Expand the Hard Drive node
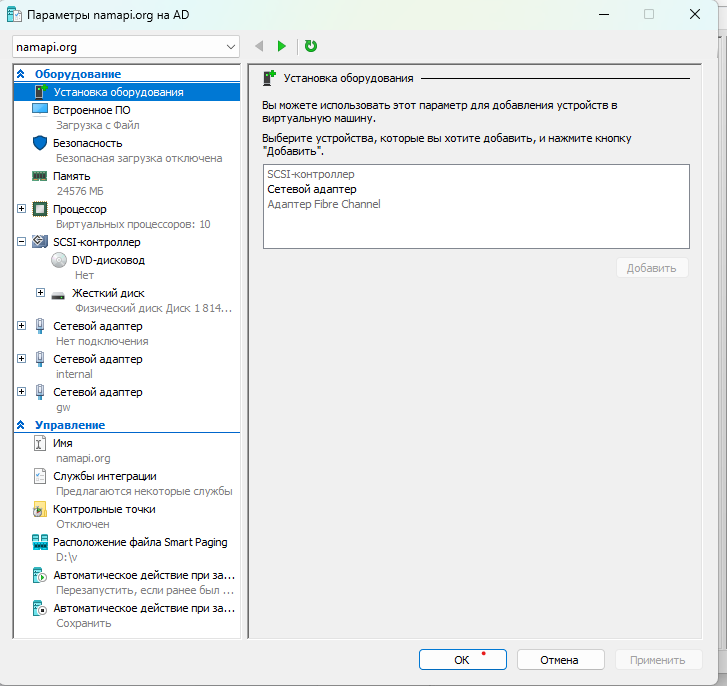727x686 pixels. click(41, 293)
